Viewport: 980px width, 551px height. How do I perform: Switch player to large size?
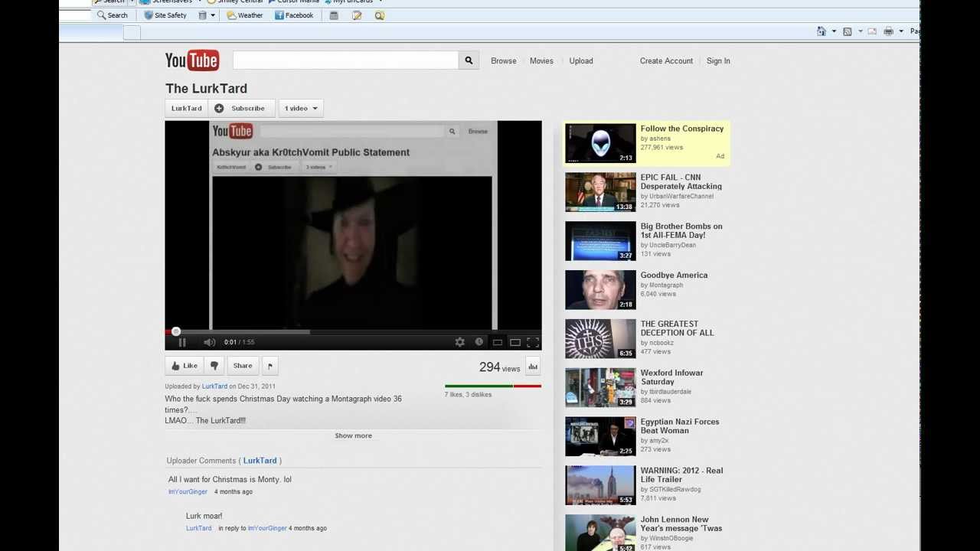pos(515,342)
